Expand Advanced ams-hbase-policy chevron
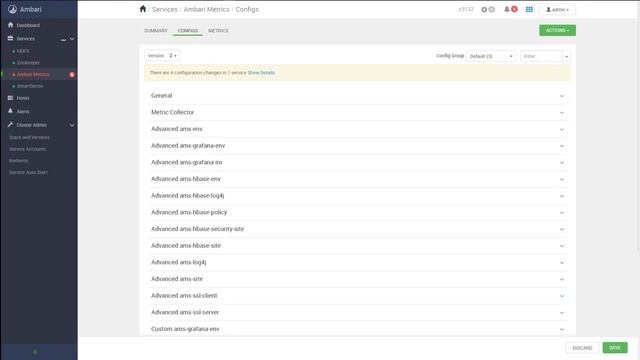The image size is (640, 360). 562,213
